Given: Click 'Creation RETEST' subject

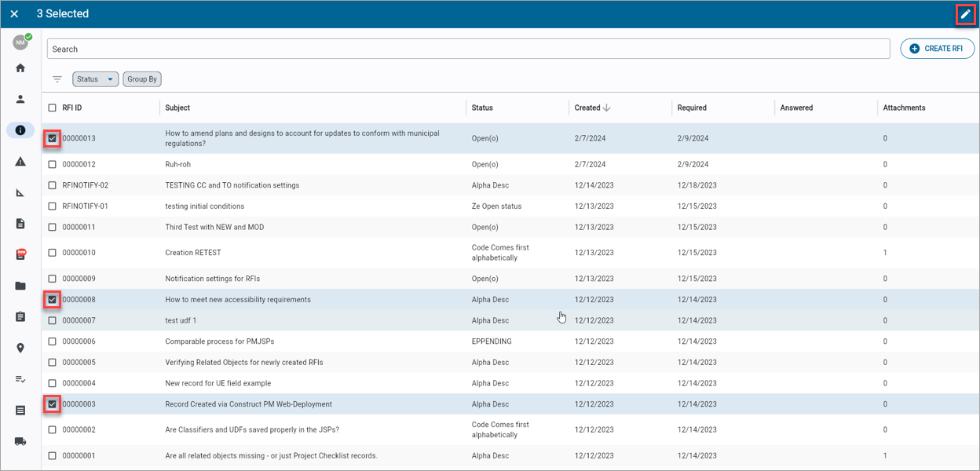Looking at the screenshot, I should pyautogui.click(x=193, y=253).
